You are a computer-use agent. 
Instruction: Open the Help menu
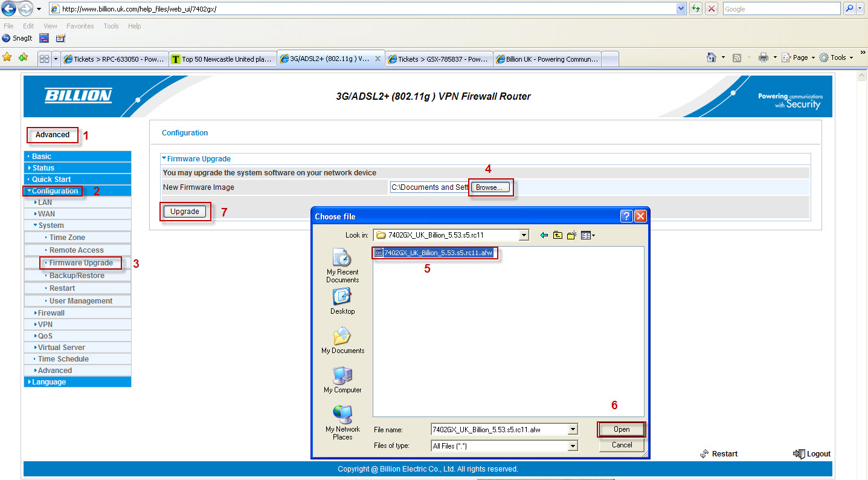(134, 26)
